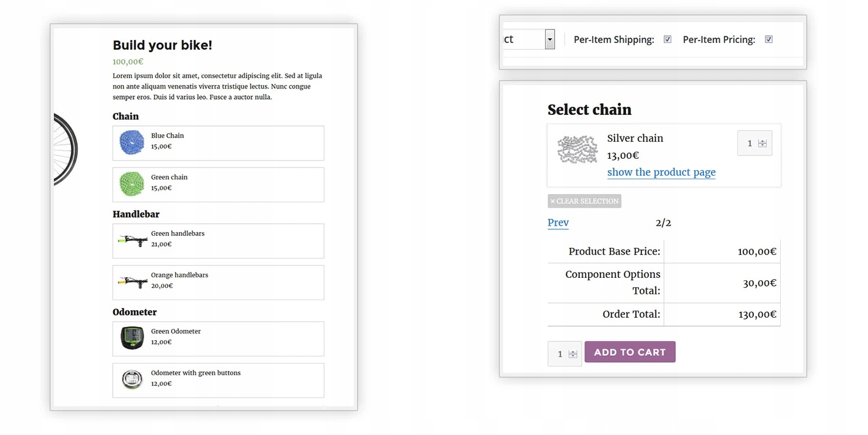This screenshot has width=868, height=435.
Task: Adjust Silver chain quantity stepper arrows
Action: 762,143
